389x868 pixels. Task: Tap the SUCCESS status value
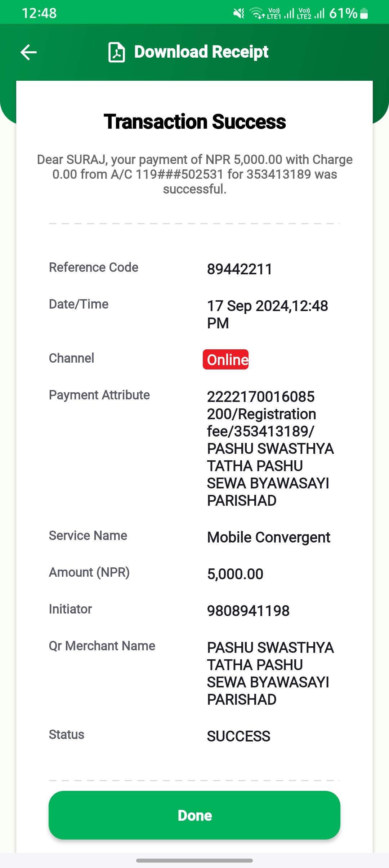(238, 736)
